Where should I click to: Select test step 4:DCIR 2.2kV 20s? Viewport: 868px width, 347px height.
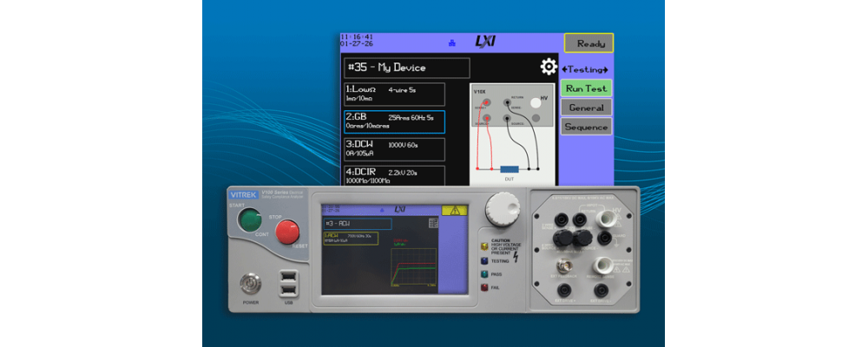point(394,176)
